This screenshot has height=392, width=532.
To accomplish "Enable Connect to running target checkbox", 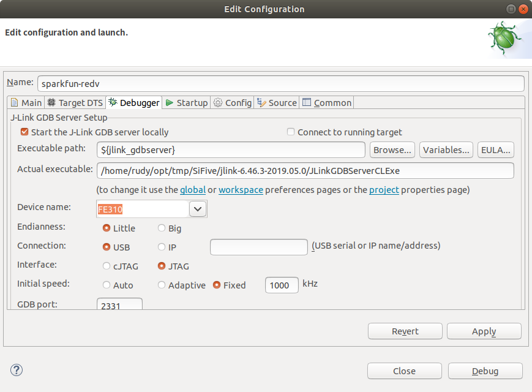I will click(291, 132).
